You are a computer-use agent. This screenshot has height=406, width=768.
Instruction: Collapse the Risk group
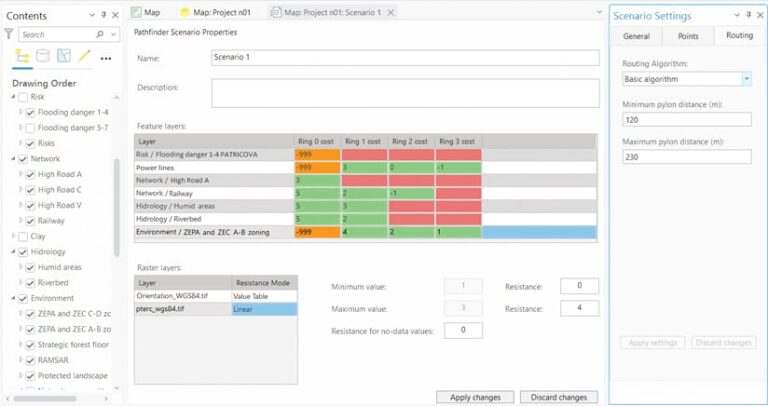(13, 97)
